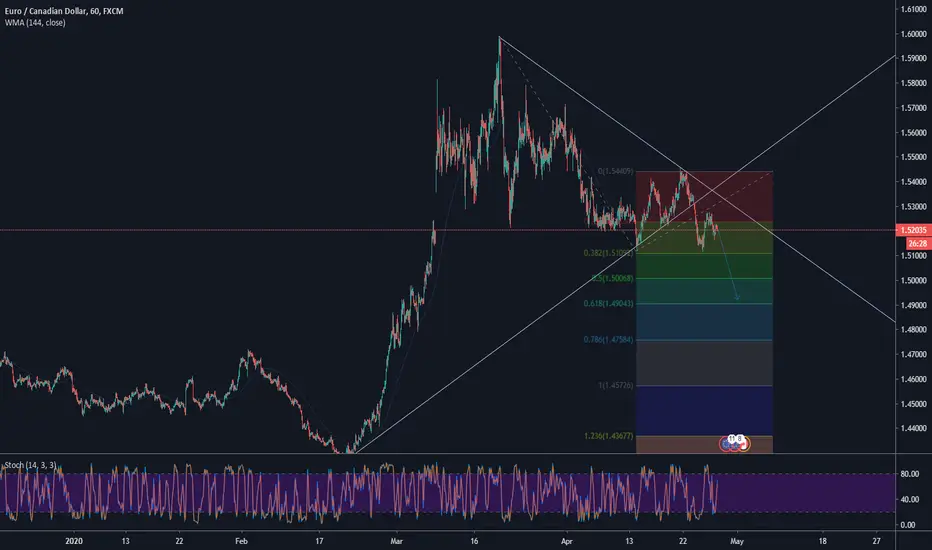Click the 2020 date axis label
This screenshot has height=550, width=932.
click(x=74, y=541)
